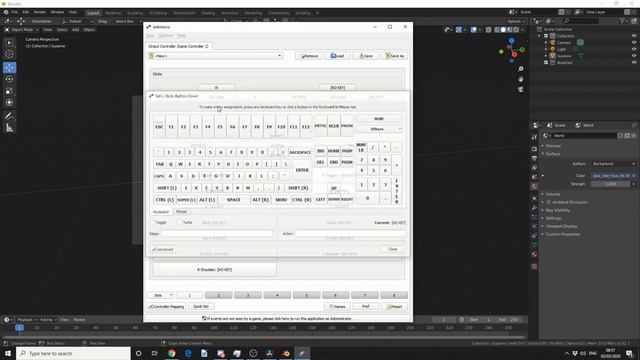Screen dimensions: 640x360
Task: Click the Windows taskbar search box
Action: click(73, 353)
